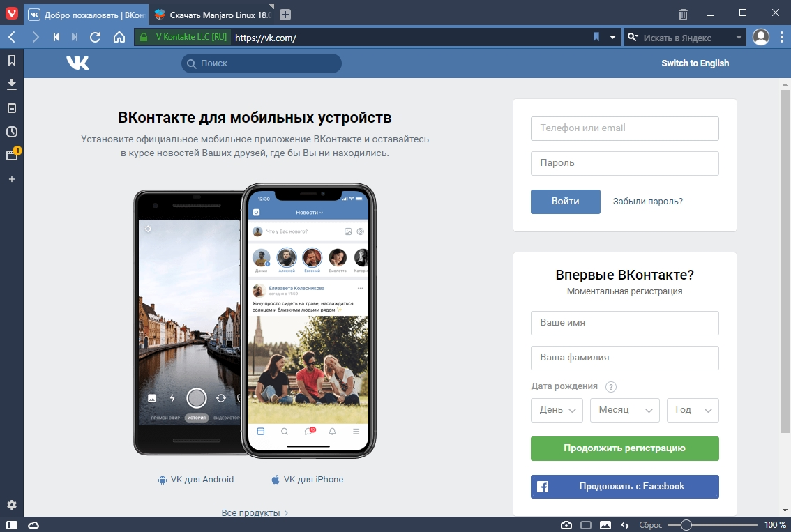
Task: Click Продолжить регистрацию green button
Action: [x=624, y=448]
